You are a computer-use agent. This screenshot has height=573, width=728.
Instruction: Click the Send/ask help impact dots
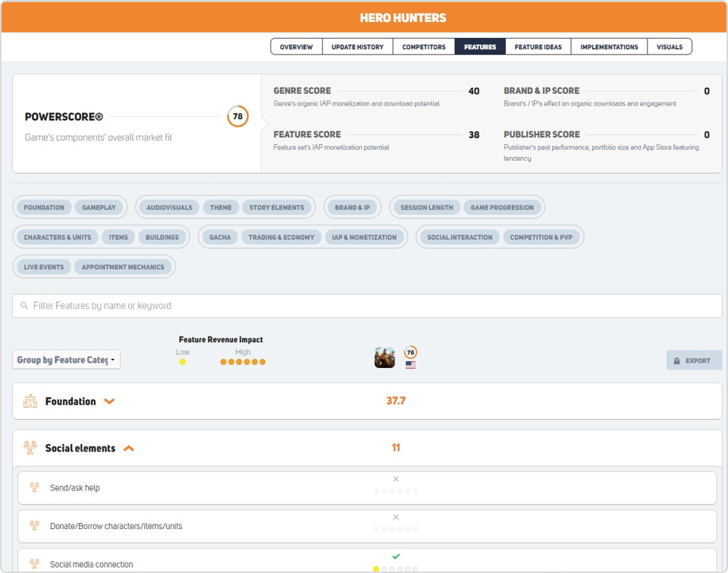[x=396, y=491]
